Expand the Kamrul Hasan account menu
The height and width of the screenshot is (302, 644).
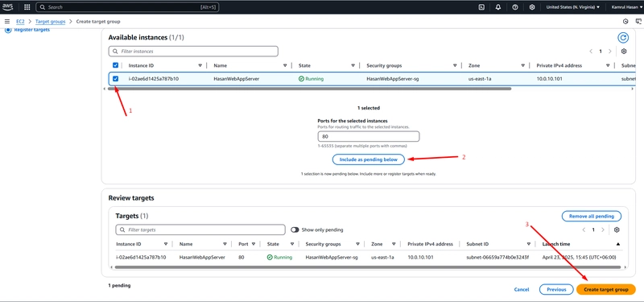click(x=623, y=7)
